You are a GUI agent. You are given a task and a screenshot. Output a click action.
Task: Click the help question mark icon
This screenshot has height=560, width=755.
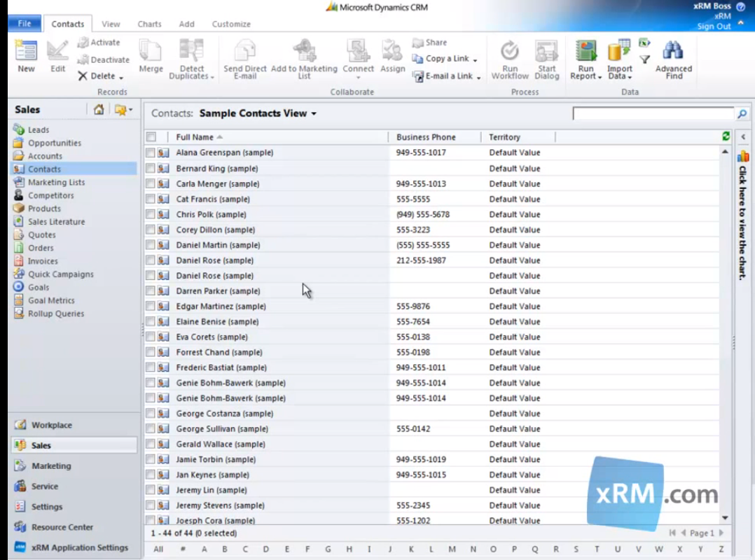[x=740, y=6]
